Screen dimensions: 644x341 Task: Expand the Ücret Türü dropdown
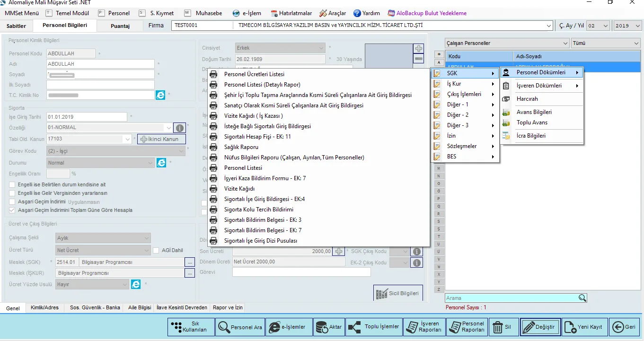tap(146, 250)
